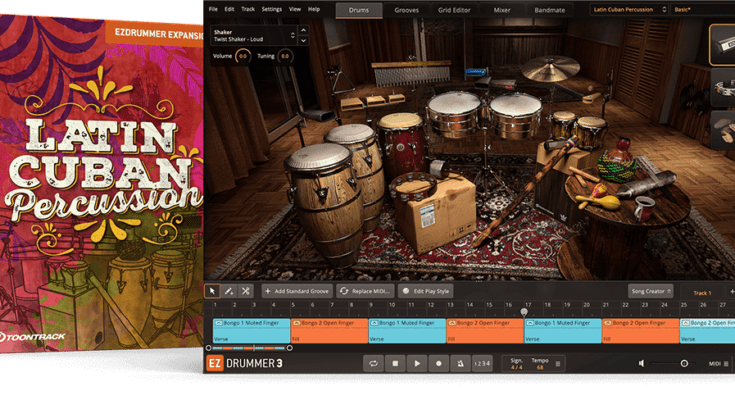This screenshot has width=735, height=400.
Task: Click the Edit Play Style button
Action: (426, 290)
